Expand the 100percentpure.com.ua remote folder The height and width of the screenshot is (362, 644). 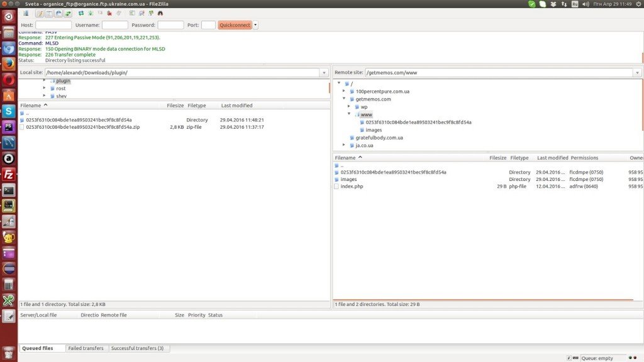(x=344, y=91)
